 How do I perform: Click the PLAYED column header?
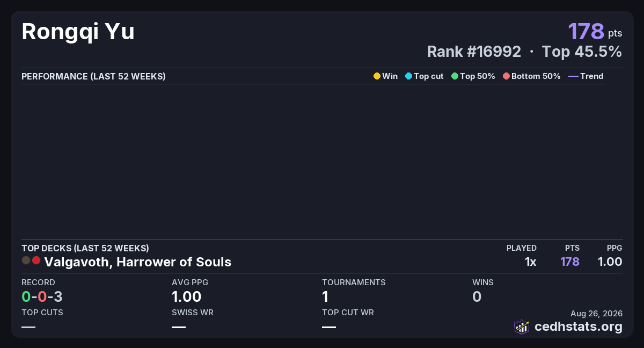pos(522,248)
